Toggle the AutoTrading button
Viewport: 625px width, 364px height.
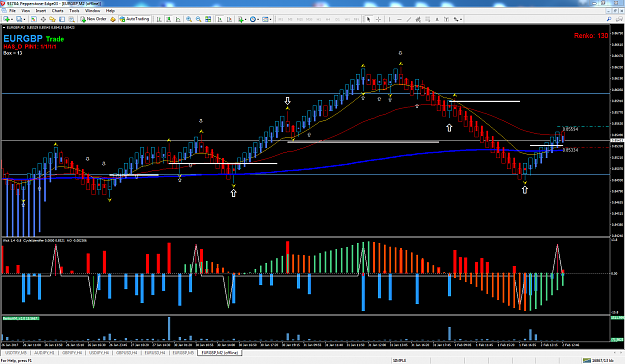pyautogui.click(x=134, y=19)
